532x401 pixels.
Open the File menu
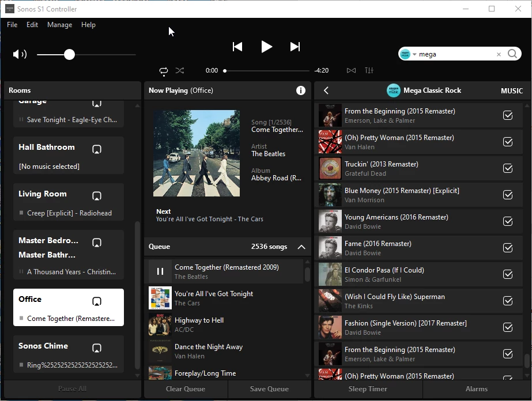click(x=12, y=25)
